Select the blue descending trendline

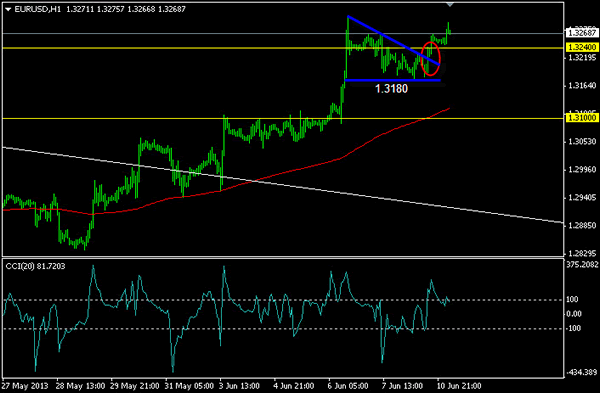click(393, 40)
